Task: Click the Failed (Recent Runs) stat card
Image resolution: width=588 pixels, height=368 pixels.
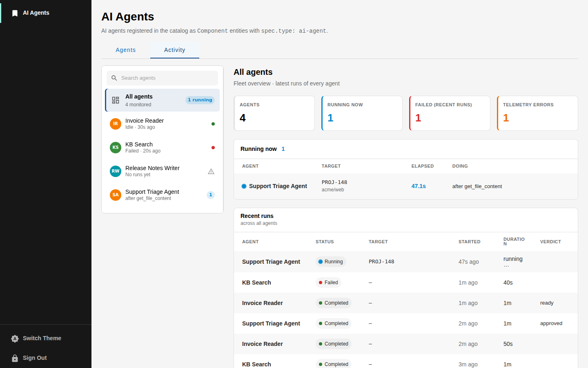Action: [450, 113]
